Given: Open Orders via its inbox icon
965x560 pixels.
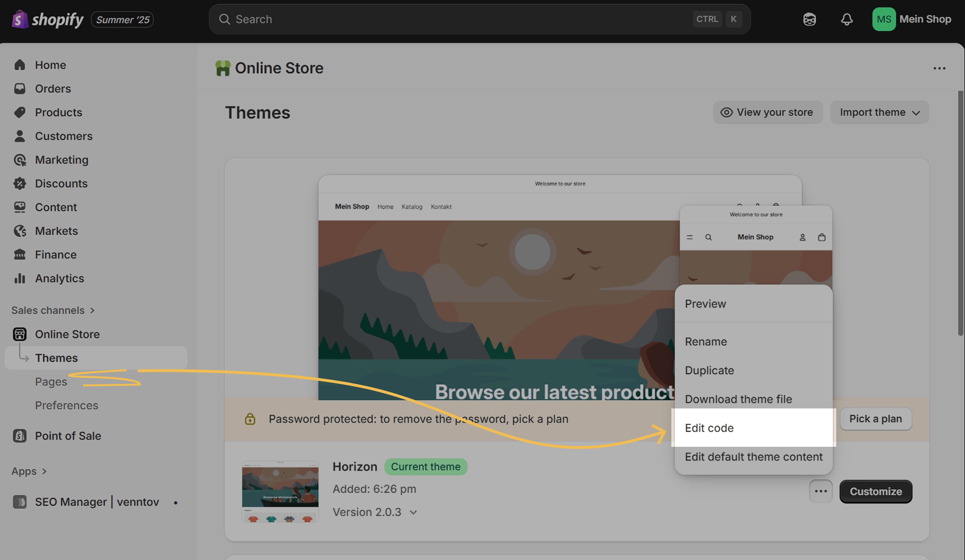Looking at the screenshot, I should pos(19,88).
